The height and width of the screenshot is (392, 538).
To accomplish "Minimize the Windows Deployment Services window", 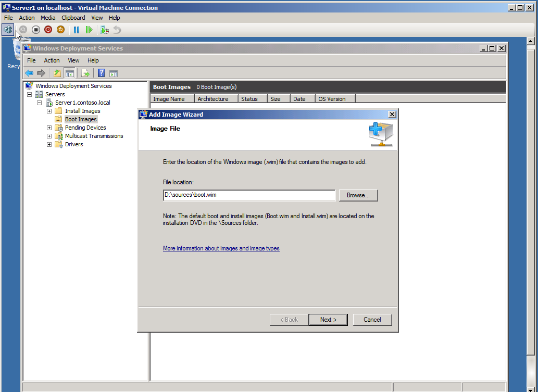I will point(483,48).
